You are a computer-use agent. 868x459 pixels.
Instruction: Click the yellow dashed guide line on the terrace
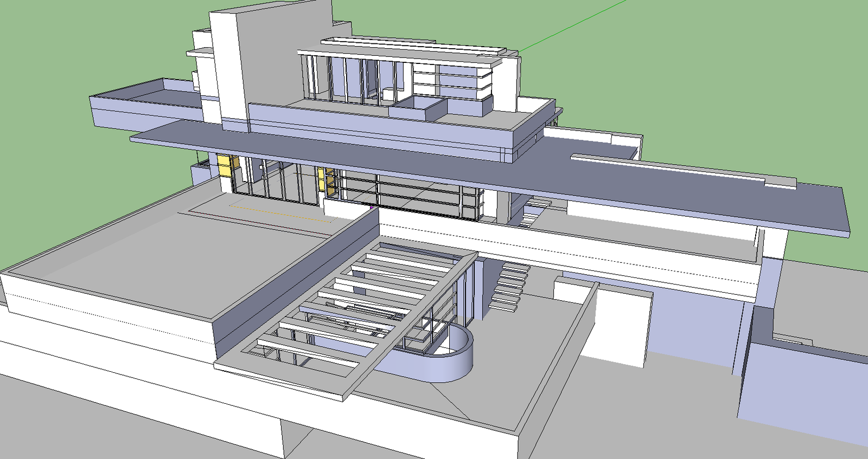click(x=282, y=213)
